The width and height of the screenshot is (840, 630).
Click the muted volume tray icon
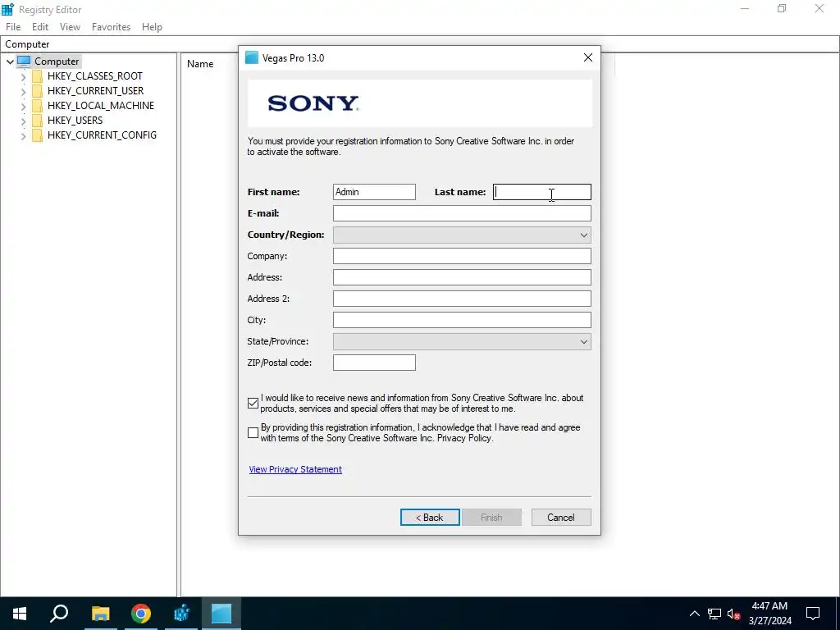733,614
